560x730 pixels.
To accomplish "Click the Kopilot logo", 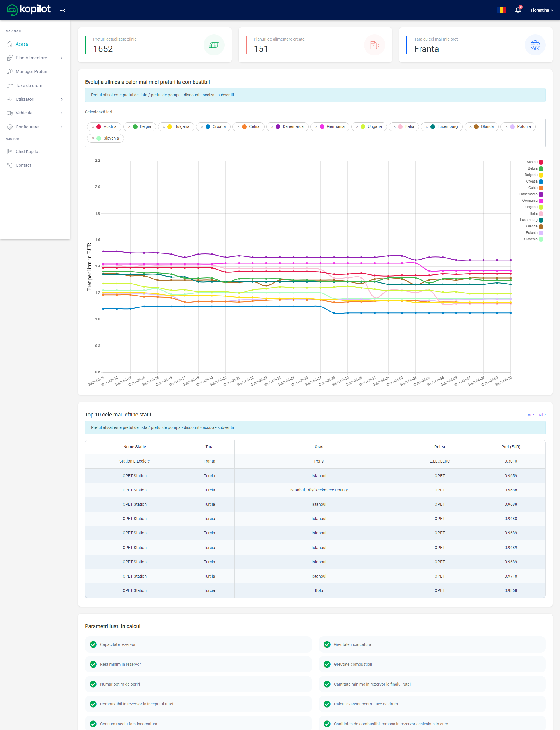I will pos(29,10).
